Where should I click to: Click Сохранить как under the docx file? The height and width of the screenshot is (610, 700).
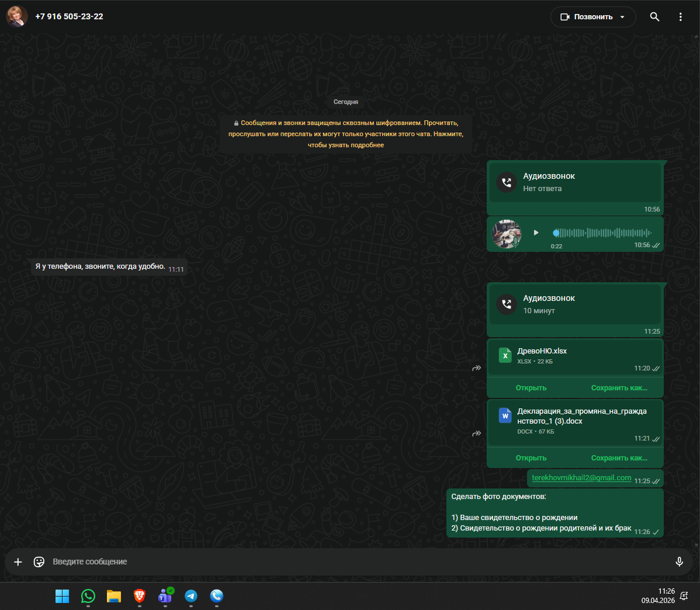pos(619,458)
